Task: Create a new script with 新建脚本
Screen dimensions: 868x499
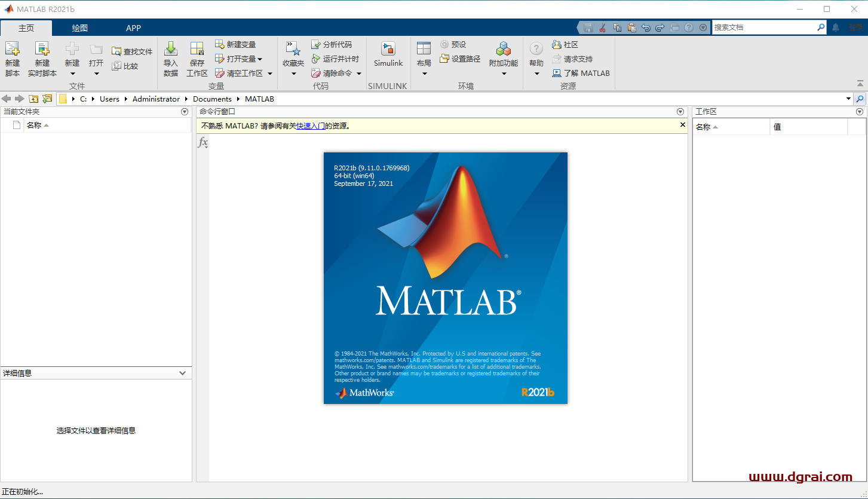Action: click(x=13, y=58)
